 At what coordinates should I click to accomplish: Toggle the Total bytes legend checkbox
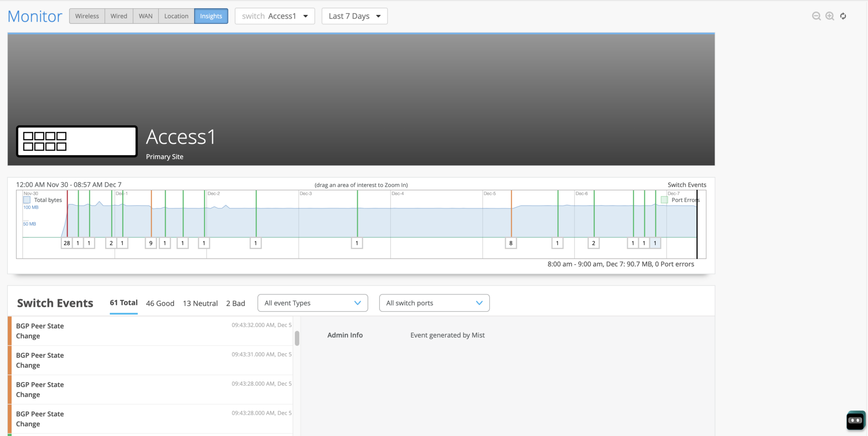point(27,200)
